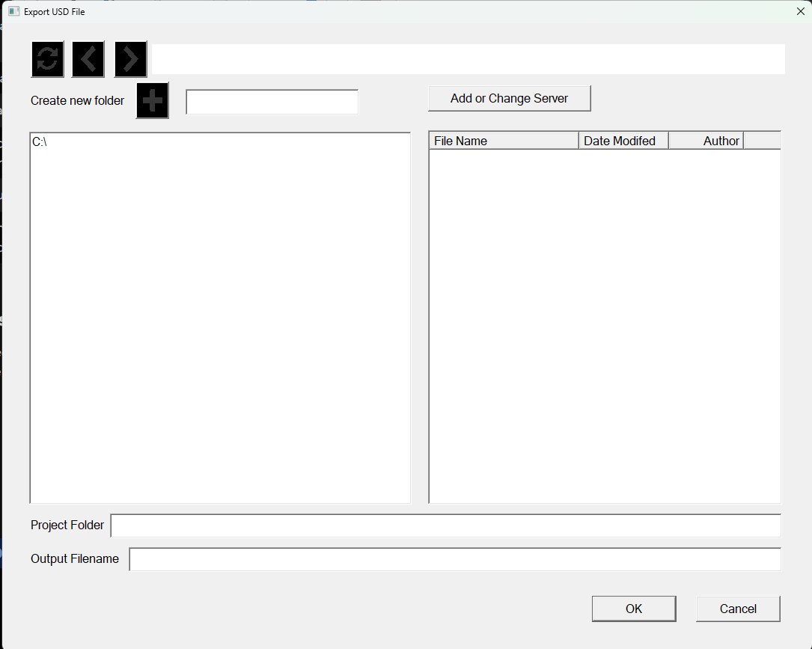Click the plus icon to create folder
This screenshot has width=812, height=649.
(x=153, y=100)
